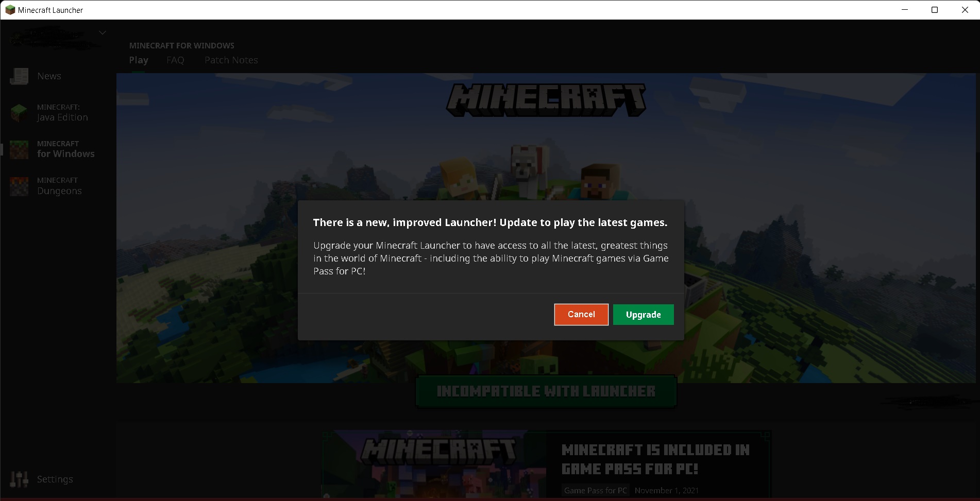Click the Minecraft Launcher title bar icon
Image resolution: width=980 pixels, height=501 pixels.
10,10
